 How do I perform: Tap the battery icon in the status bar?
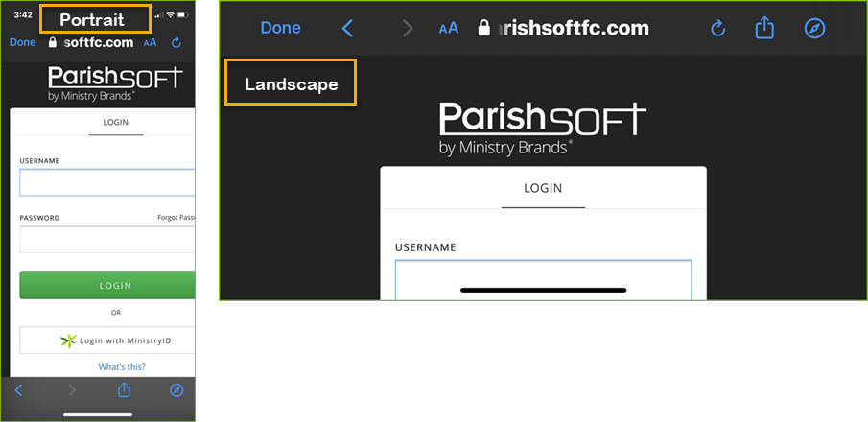[182, 15]
